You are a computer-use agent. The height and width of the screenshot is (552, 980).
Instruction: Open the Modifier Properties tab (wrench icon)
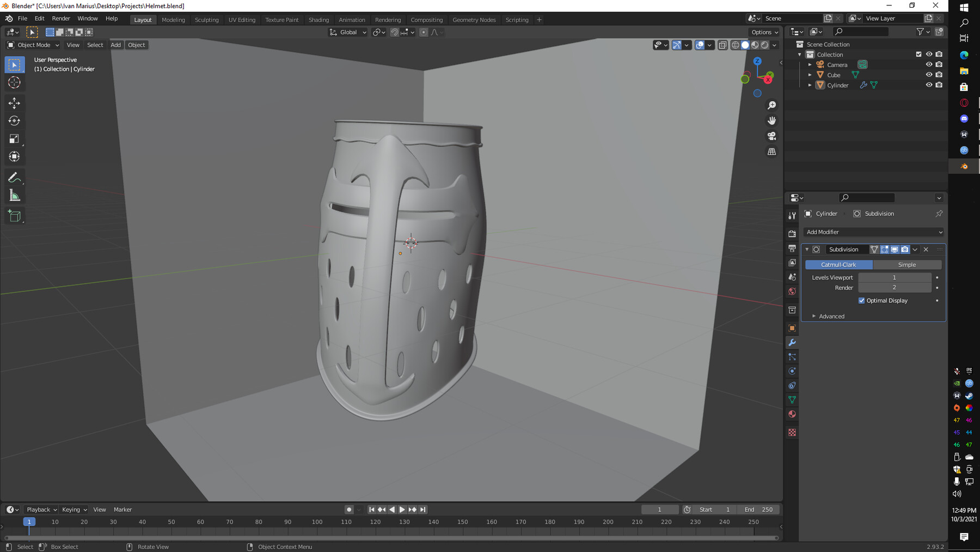coord(792,342)
